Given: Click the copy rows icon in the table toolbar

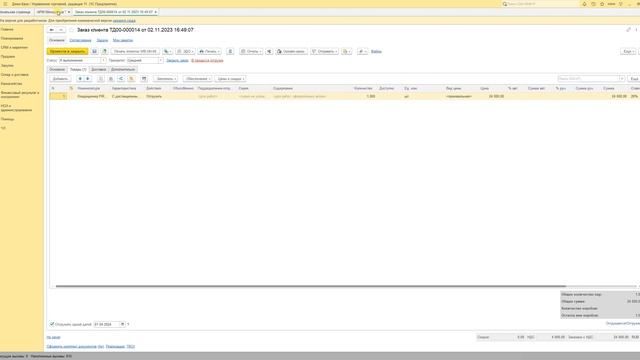Looking at the screenshot, I should 100,79.
